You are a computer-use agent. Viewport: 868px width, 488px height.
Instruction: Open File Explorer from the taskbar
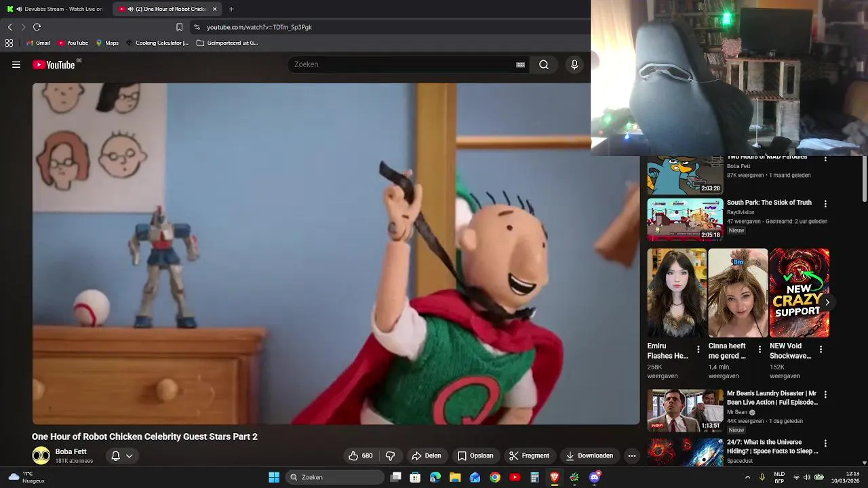[x=455, y=477]
